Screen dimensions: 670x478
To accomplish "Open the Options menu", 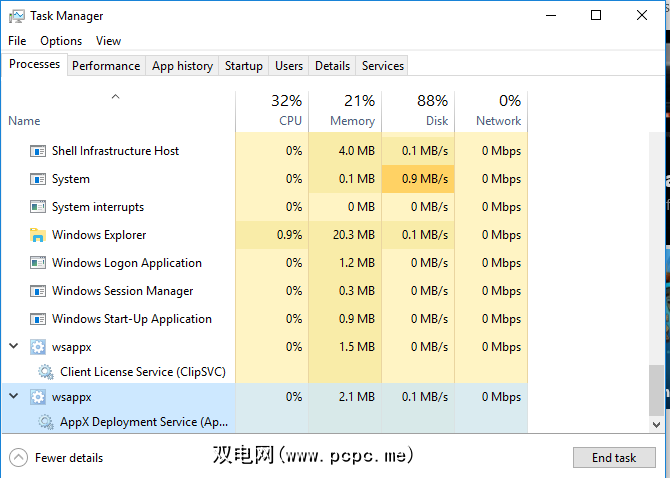I will pyautogui.click(x=61, y=41).
